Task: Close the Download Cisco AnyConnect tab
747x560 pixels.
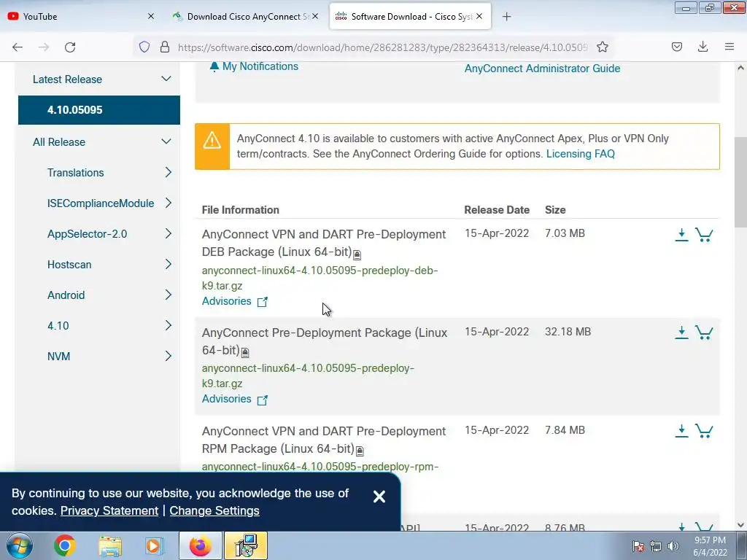Action: [x=315, y=16]
